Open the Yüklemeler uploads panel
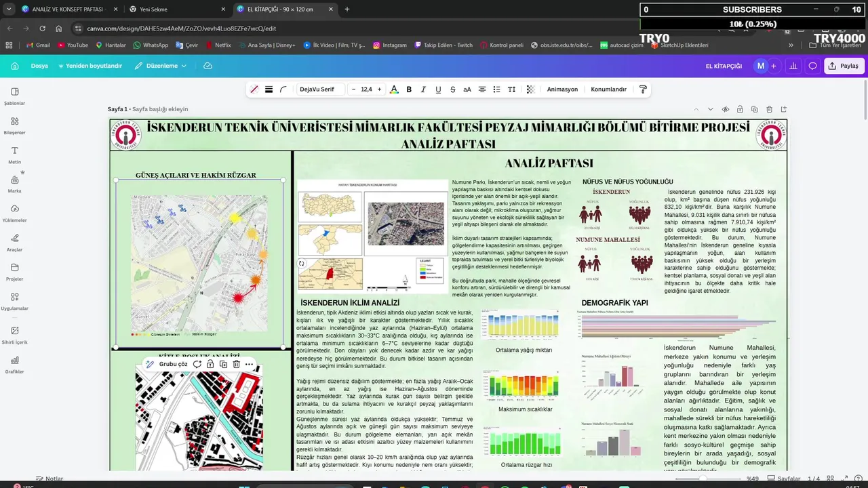 click(x=15, y=213)
